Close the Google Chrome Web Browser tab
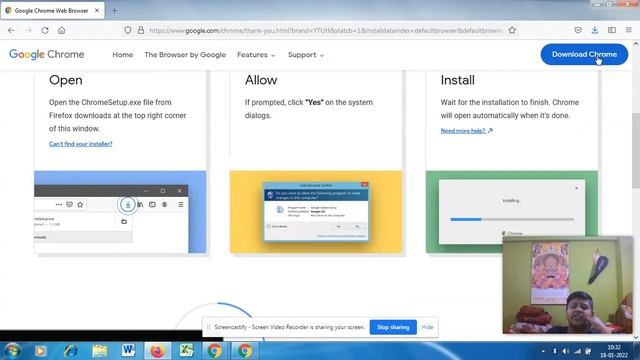The height and width of the screenshot is (360, 640). click(x=97, y=11)
